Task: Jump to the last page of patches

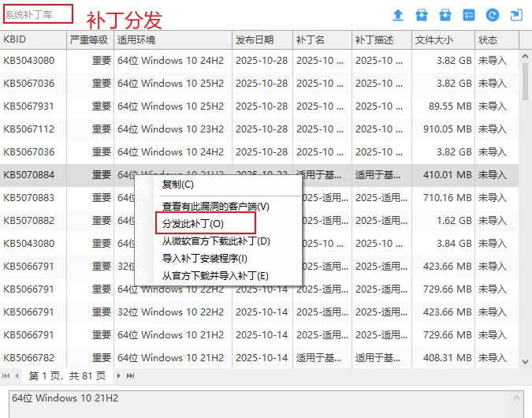Action: click(131, 376)
